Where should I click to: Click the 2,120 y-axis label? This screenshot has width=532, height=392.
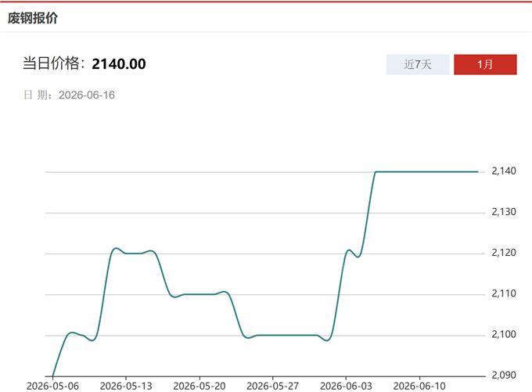[x=504, y=253]
